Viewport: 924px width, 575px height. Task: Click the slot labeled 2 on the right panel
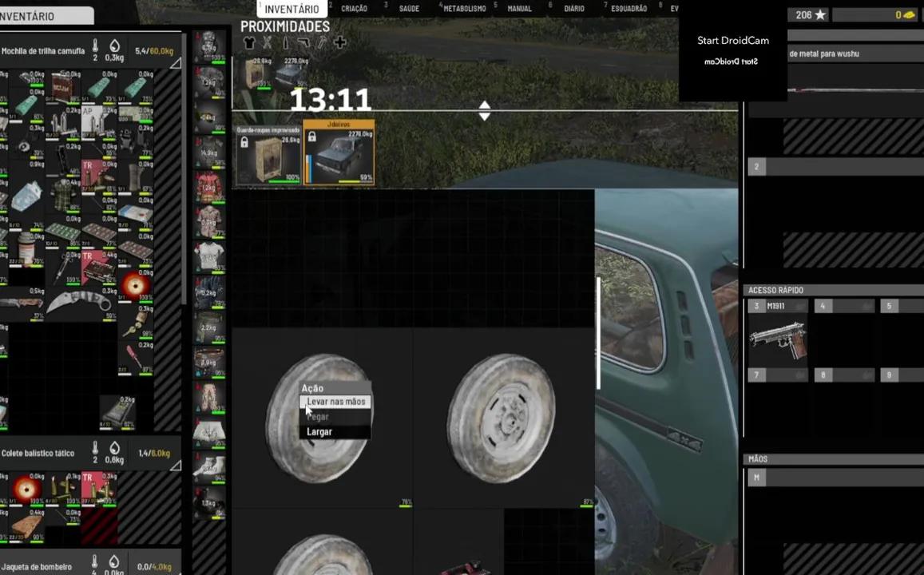(835, 167)
